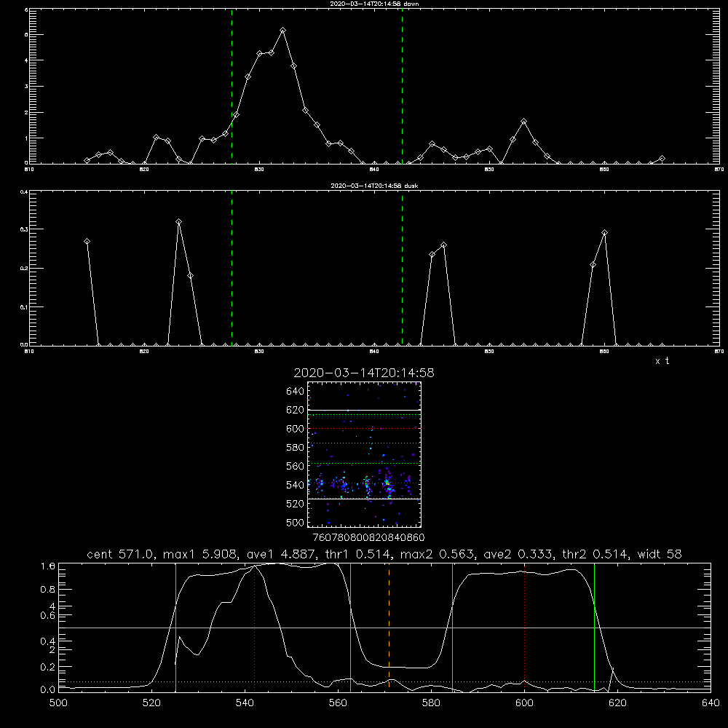Click the 'thr2 0.514' statistic

(595, 554)
